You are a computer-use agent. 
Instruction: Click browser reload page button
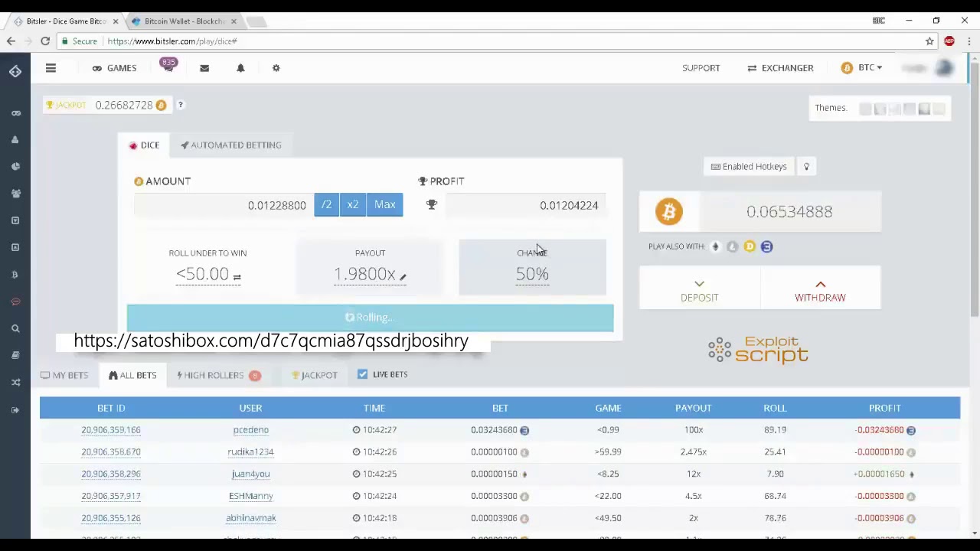(x=45, y=41)
